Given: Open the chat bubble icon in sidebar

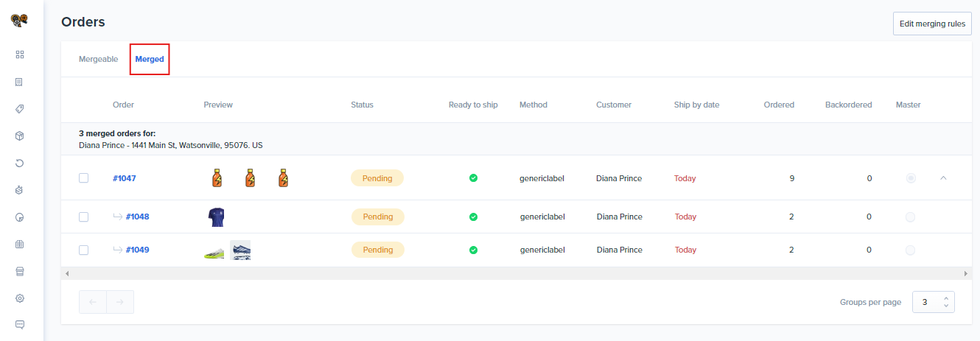Looking at the screenshot, I should (x=20, y=325).
